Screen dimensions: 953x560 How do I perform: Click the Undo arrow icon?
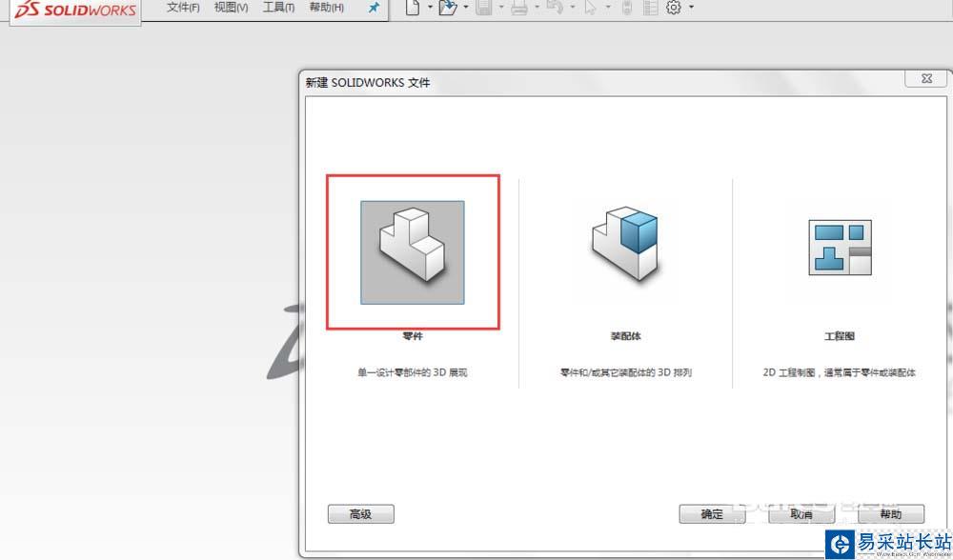pyautogui.click(x=555, y=8)
